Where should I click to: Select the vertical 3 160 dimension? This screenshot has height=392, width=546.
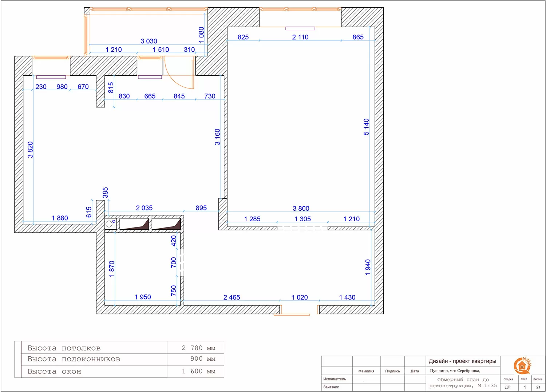coord(217,137)
